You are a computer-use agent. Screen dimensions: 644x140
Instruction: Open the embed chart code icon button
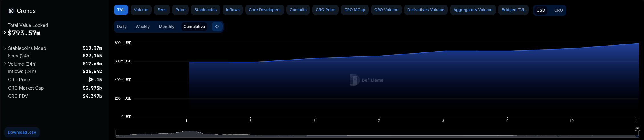217,27
